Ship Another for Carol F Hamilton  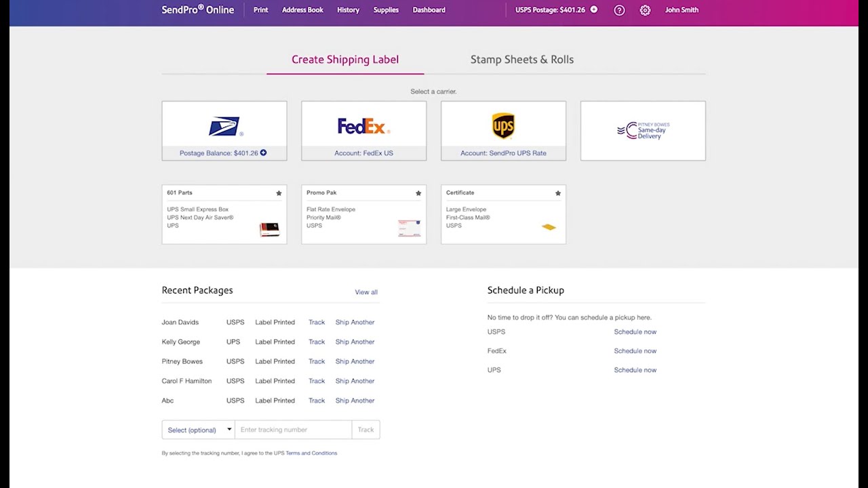coord(355,381)
